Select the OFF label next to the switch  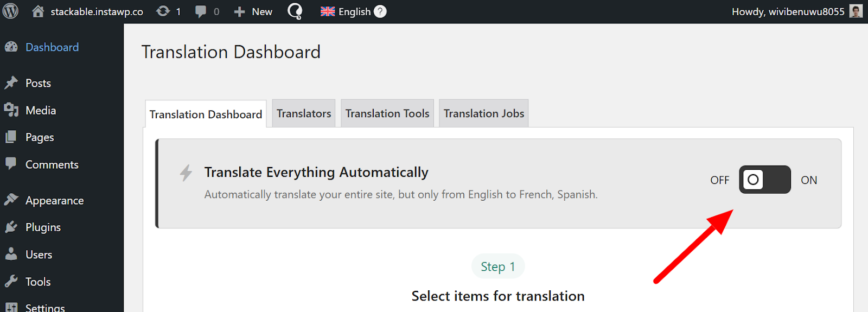(x=720, y=180)
